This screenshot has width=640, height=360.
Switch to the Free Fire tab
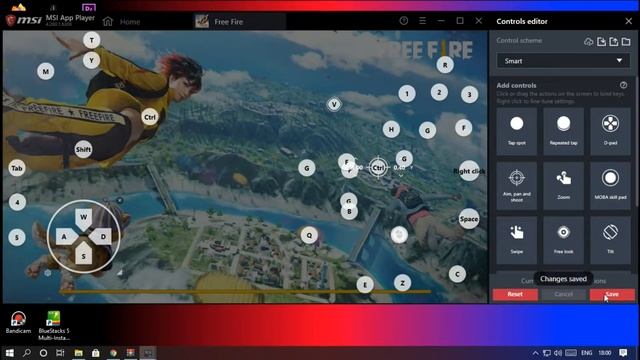(239, 21)
